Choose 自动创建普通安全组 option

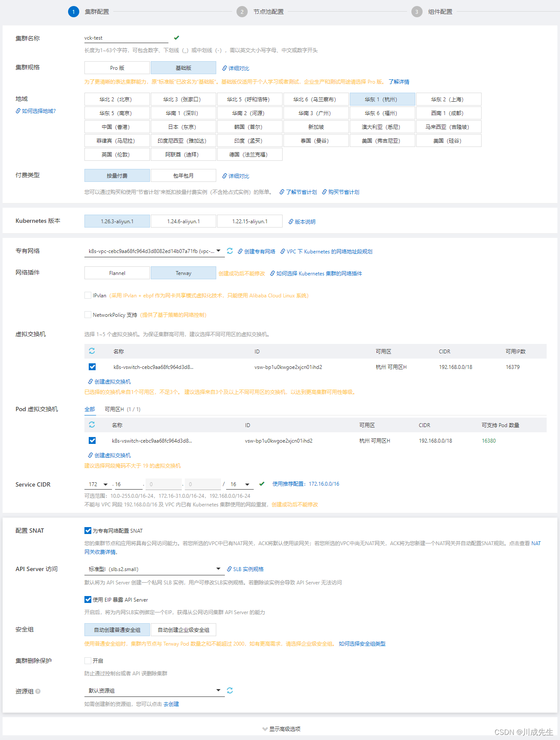117,630
